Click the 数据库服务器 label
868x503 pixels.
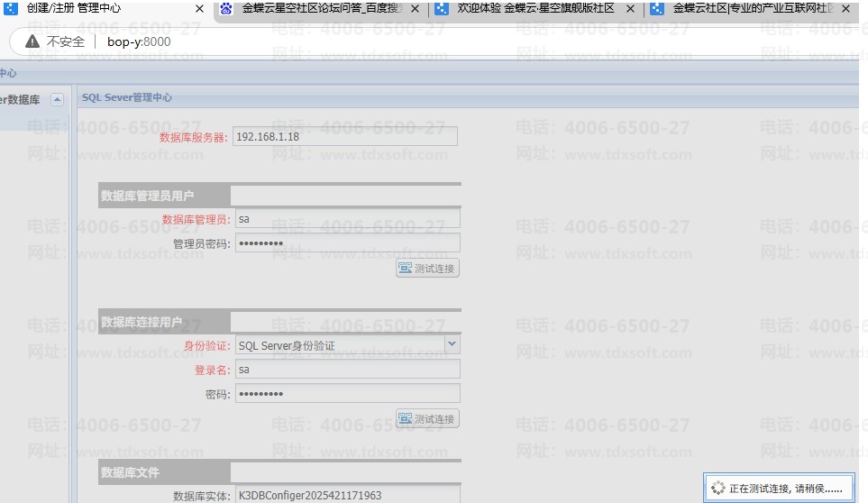pos(193,137)
